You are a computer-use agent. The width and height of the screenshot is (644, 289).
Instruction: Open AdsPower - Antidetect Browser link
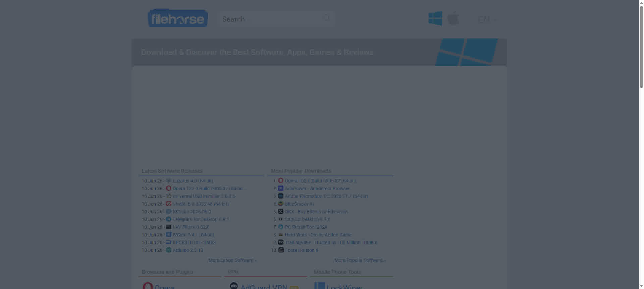pyautogui.click(x=317, y=189)
